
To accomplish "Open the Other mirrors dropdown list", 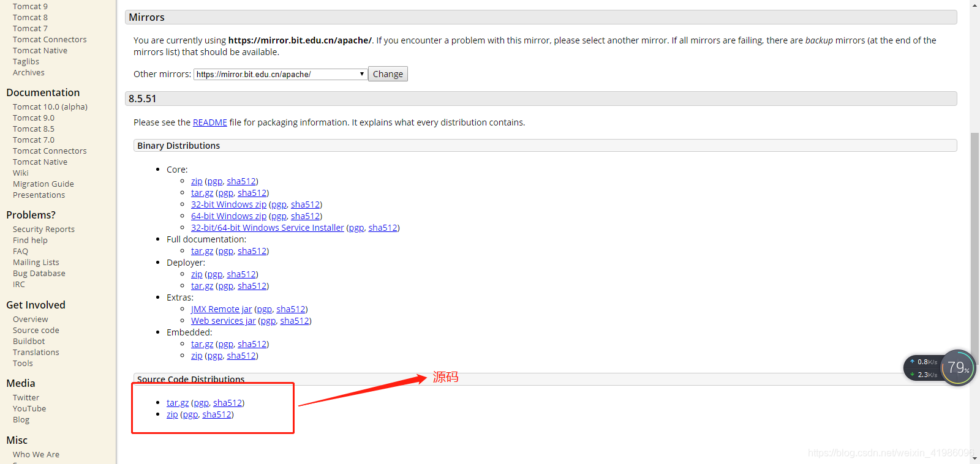I will pos(281,74).
